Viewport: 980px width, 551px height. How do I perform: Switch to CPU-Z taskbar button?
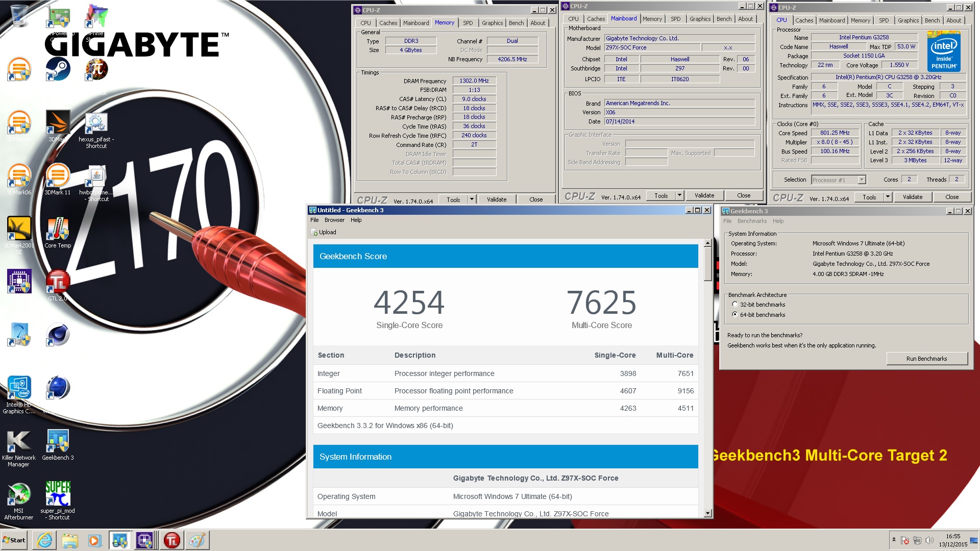pyautogui.click(x=145, y=540)
